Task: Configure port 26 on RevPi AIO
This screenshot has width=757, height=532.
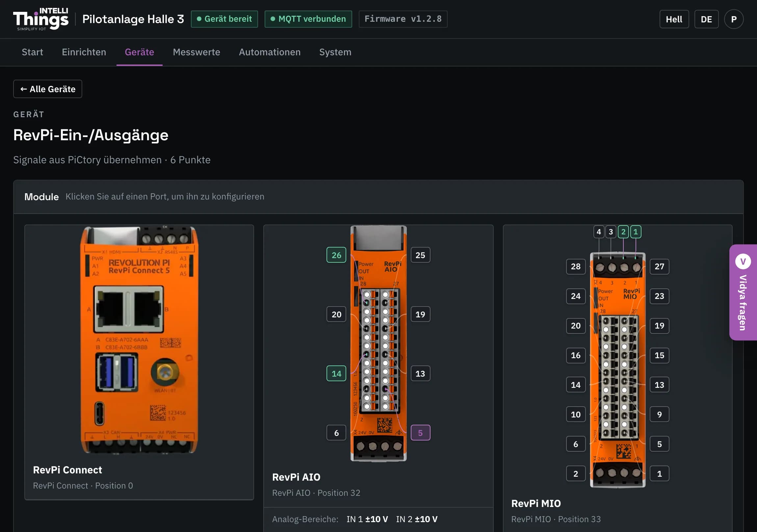Action: pyautogui.click(x=336, y=255)
